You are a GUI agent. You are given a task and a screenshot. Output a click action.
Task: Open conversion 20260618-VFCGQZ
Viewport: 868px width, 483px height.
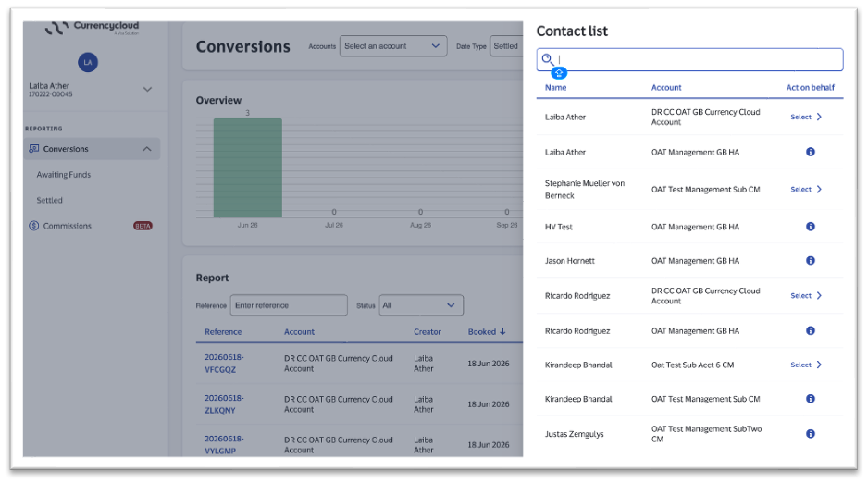(224, 364)
